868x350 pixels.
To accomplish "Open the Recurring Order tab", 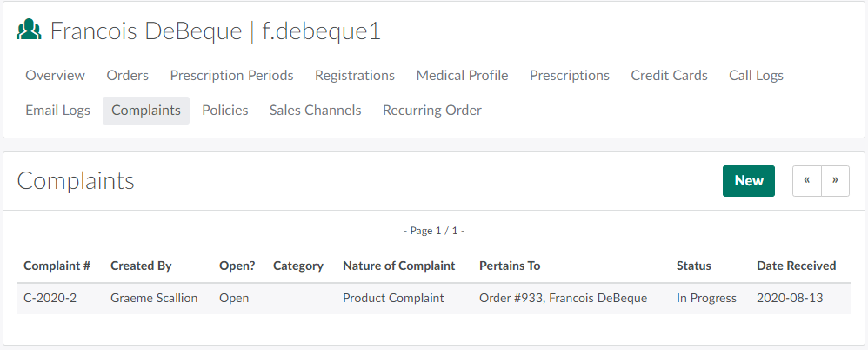I will (432, 111).
